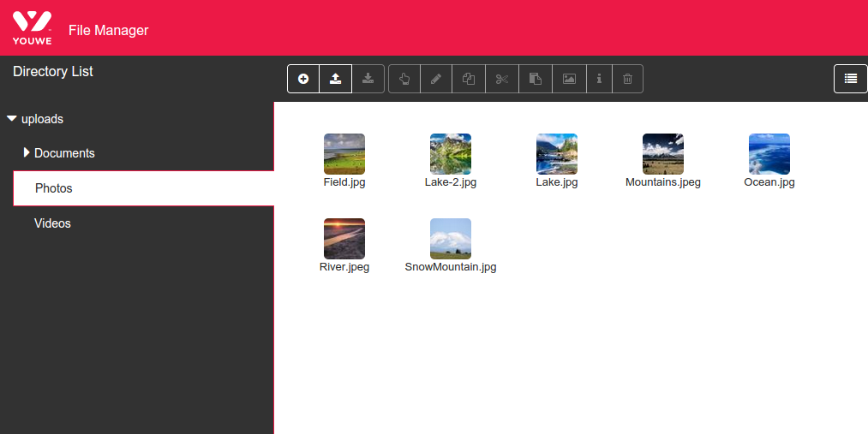Click the cut scissors icon

502,79
